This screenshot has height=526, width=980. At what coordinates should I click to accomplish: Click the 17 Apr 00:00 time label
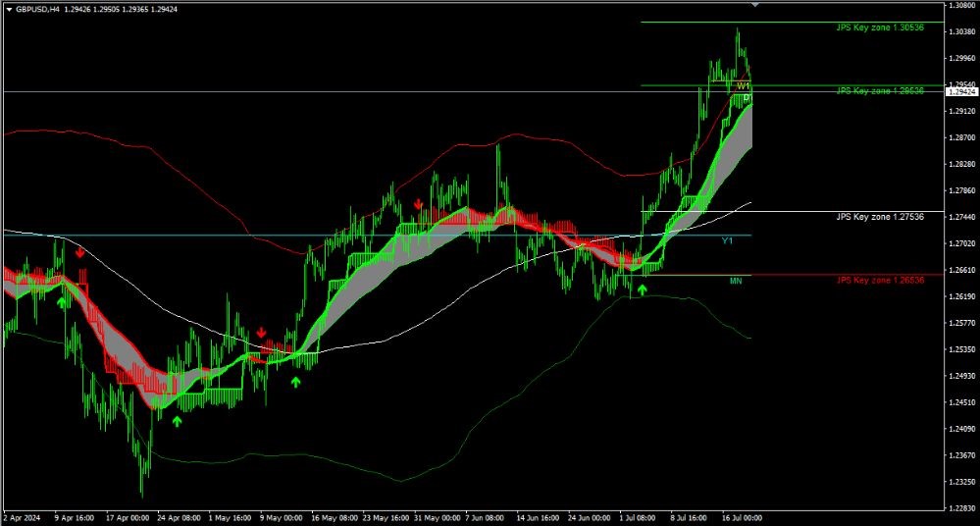click(128, 518)
